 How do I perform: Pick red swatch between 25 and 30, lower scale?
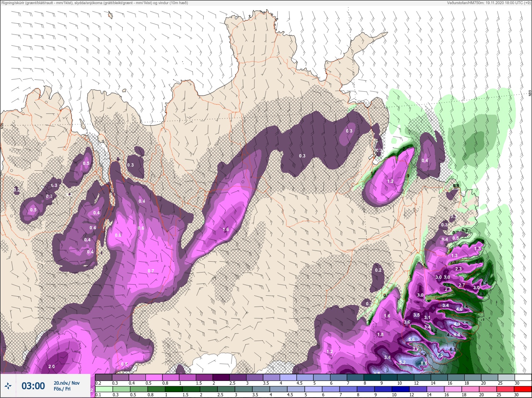(x=506, y=389)
